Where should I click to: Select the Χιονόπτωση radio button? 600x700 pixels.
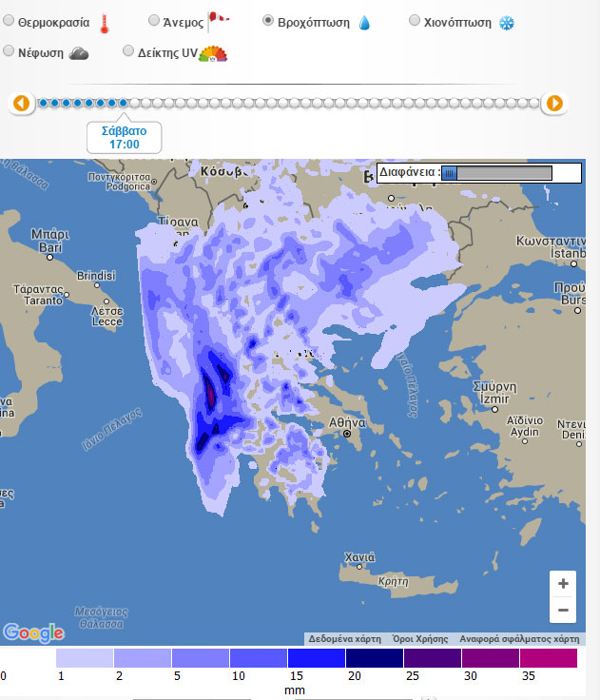pyautogui.click(x=414, y=20)
